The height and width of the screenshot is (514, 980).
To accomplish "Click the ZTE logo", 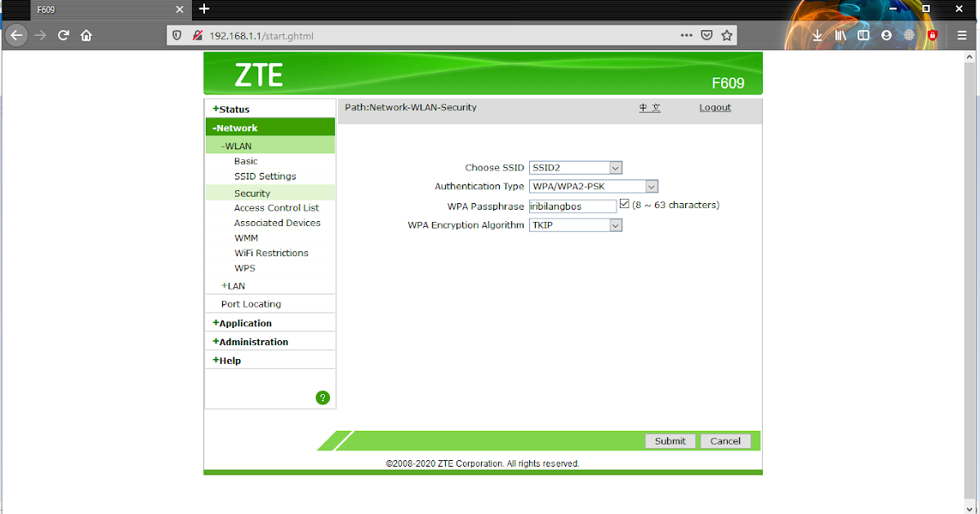I will click(x=258, y=75).
